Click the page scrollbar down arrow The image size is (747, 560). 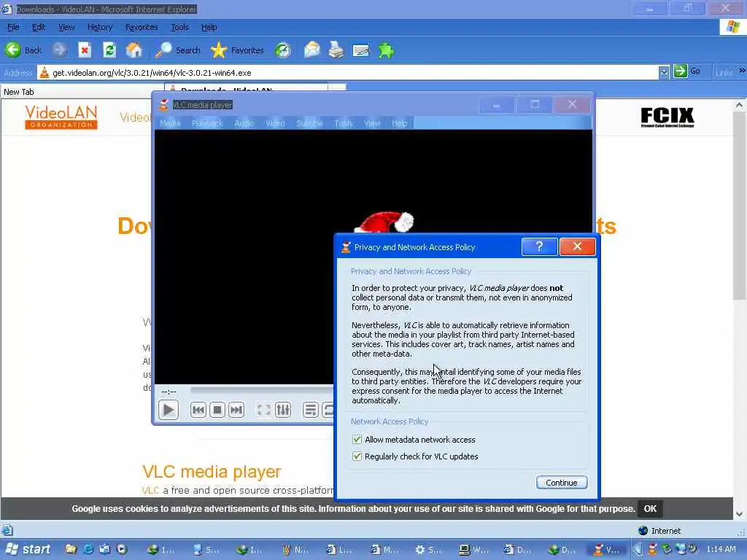pyautogui.click(x=740, y=514)
